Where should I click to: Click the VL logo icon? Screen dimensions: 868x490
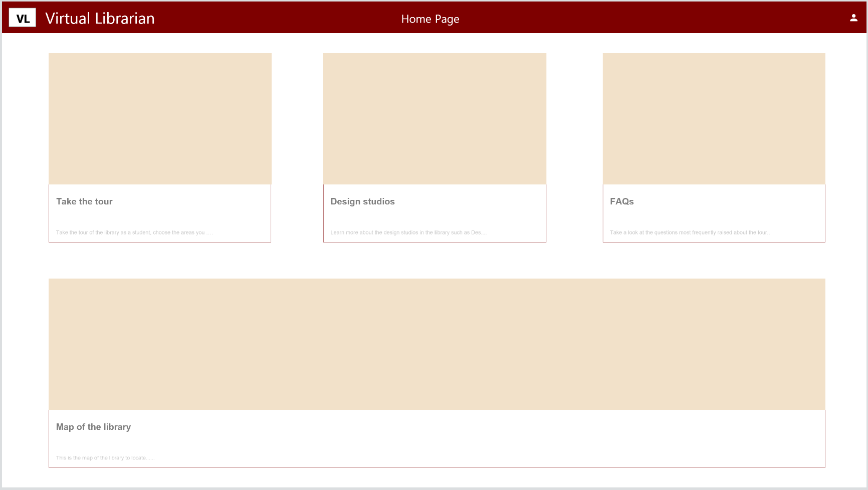click(x=23, y=18)
